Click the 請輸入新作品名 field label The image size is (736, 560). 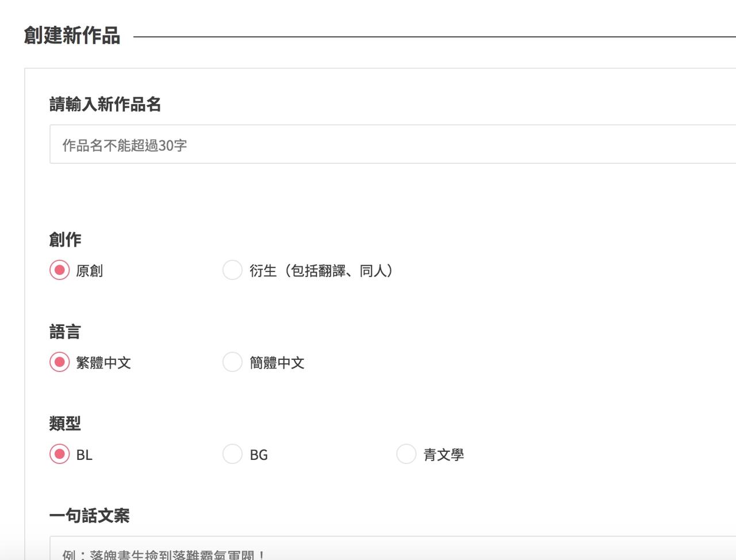pos(105,104)
